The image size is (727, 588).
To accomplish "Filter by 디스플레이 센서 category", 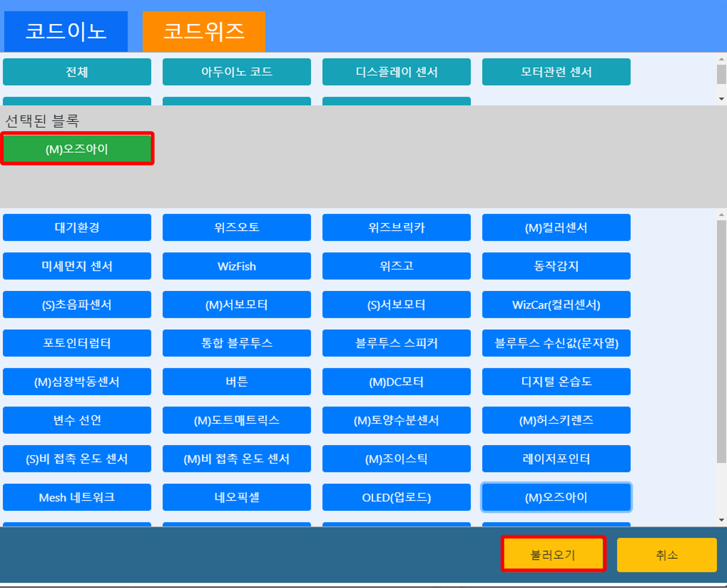I will (396, 72).
